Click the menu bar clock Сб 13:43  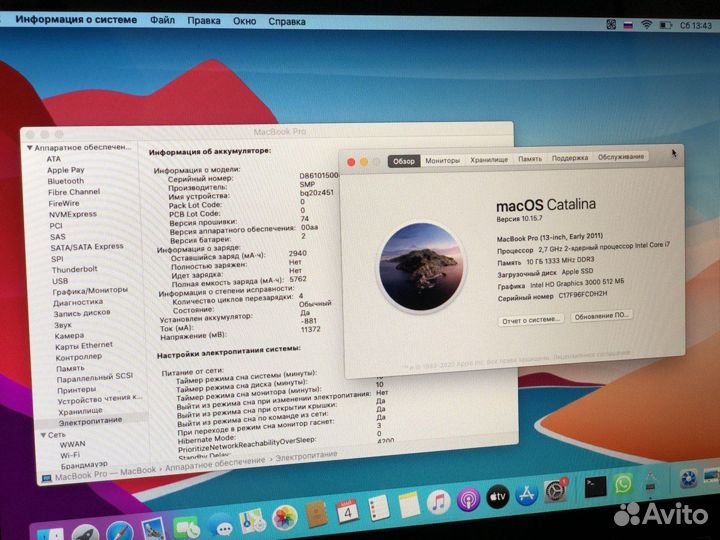(696, 26)
